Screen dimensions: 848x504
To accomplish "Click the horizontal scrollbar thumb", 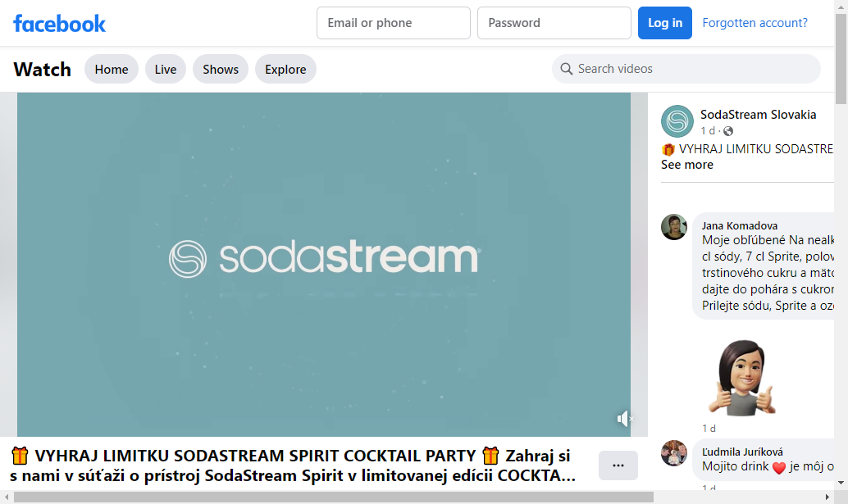I will [333, 497].
